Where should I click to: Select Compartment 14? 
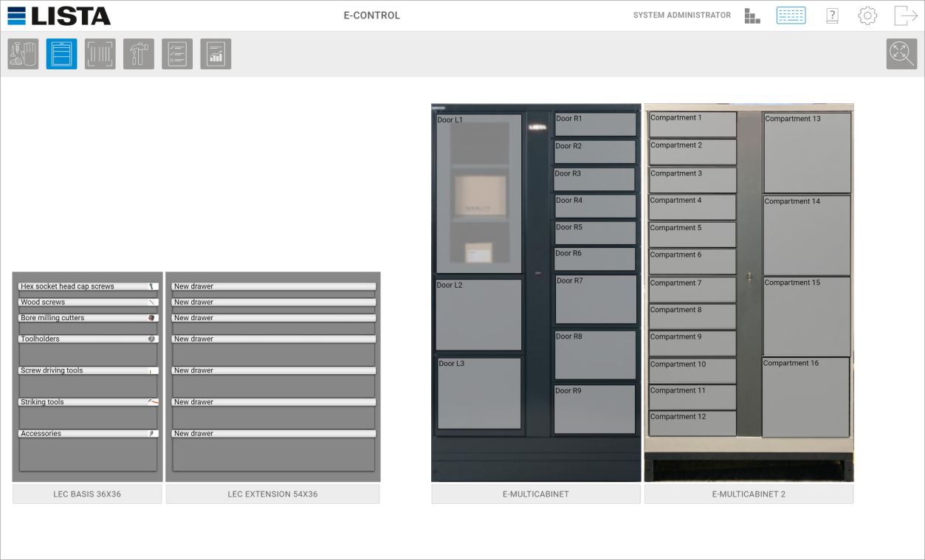806,235
